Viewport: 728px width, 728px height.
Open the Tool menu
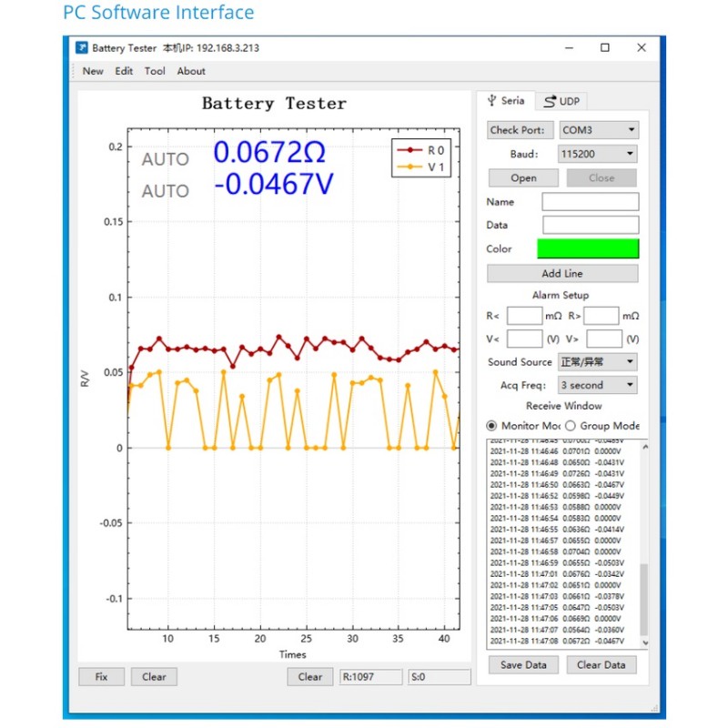[155, 71]
